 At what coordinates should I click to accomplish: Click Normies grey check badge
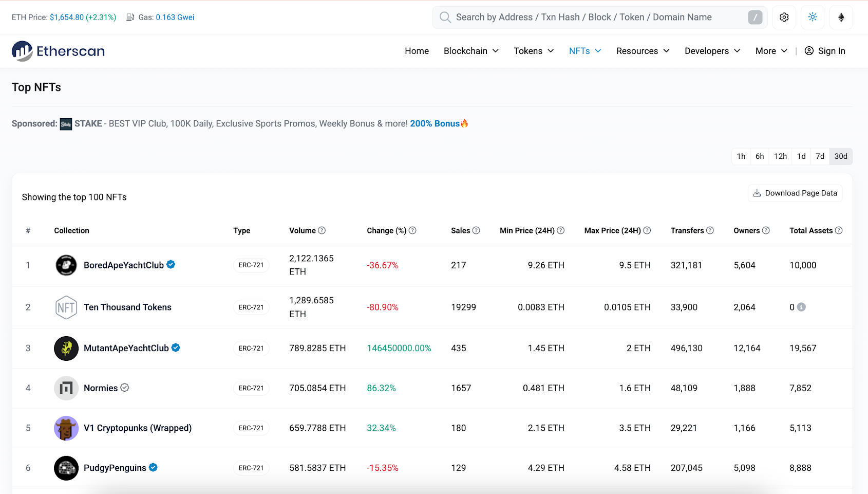(124, 388)
